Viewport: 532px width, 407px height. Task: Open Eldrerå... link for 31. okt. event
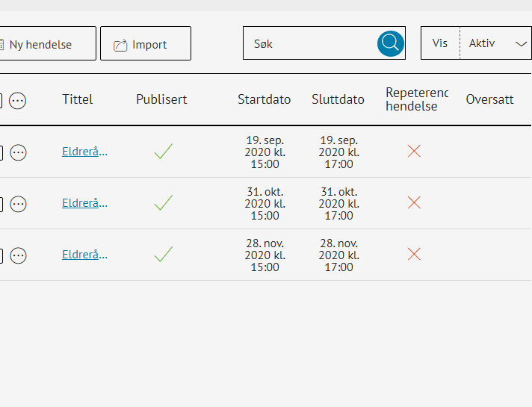click(x=84, y=203)
